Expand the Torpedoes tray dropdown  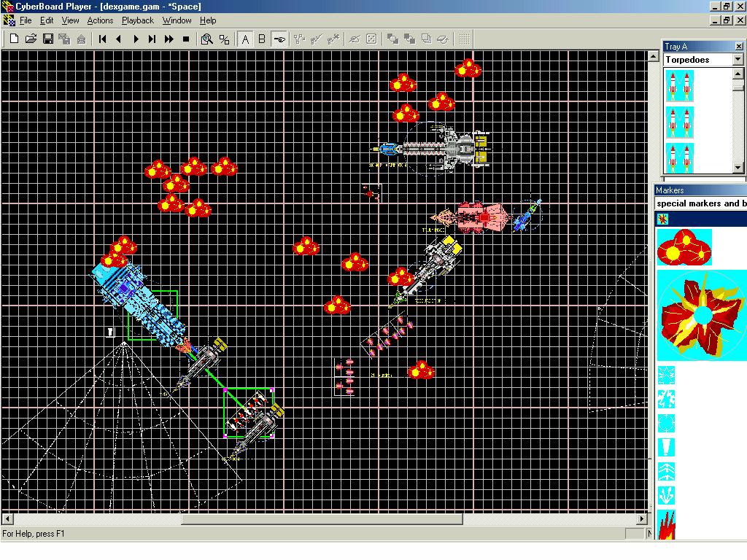click(x=738, y=60)
